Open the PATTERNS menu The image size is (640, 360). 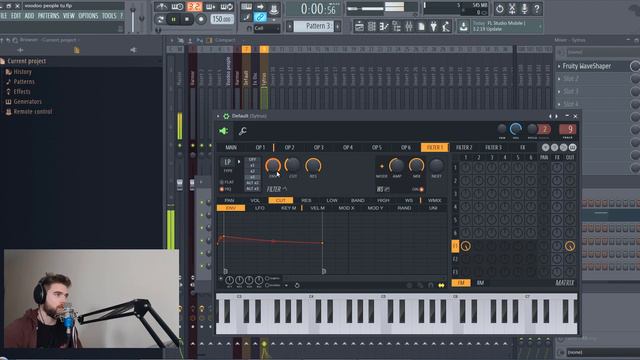coord(49,16)
